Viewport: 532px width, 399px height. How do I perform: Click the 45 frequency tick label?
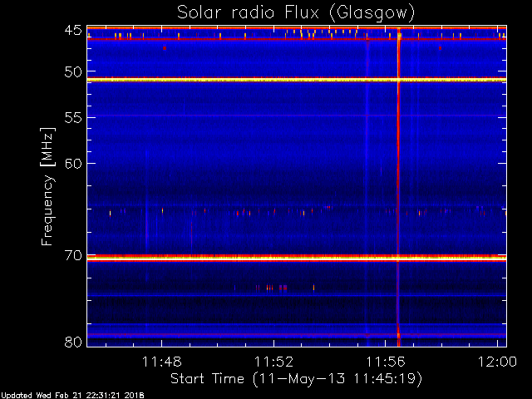click(x=73, y=31)
